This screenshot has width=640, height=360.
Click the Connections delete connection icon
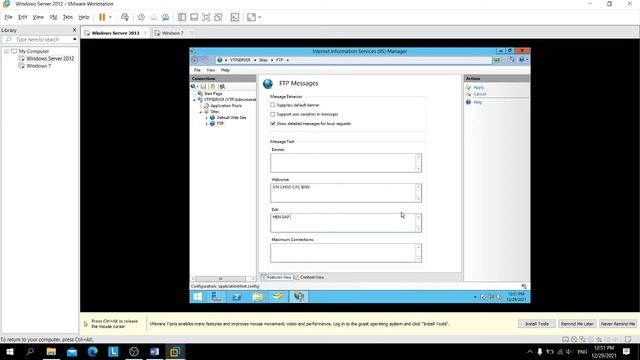(222, 87)
